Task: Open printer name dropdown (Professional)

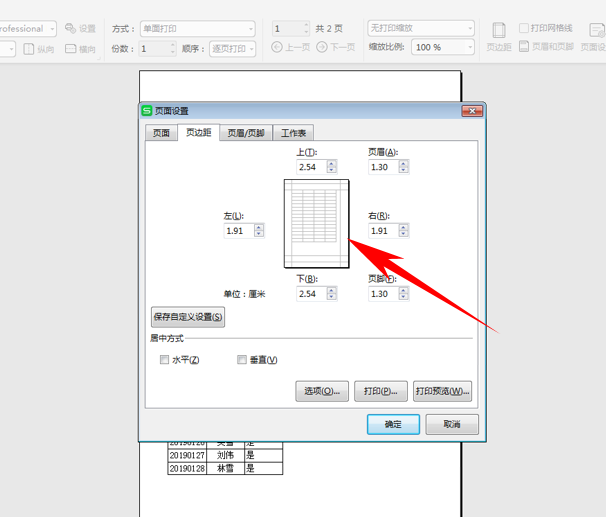Action: [x=52, y=29]
